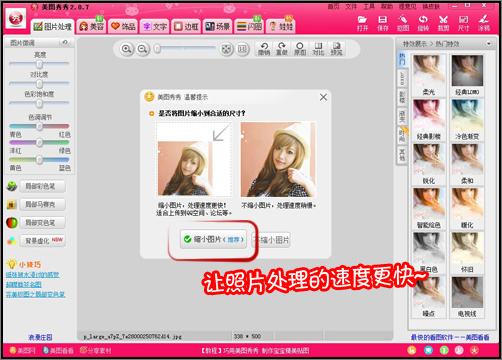Open the 帮助 menu
The height and width of the screenshot is (360, 502).
[387, 7]
